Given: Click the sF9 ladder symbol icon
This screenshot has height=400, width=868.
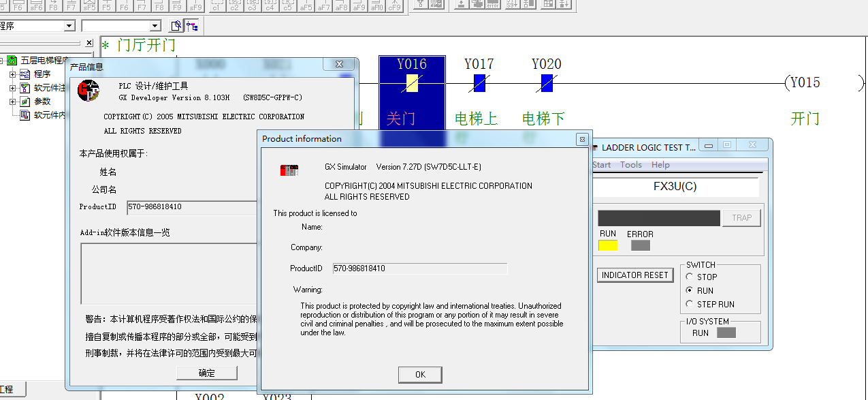Looking at the screenshot, I should 195,6.
